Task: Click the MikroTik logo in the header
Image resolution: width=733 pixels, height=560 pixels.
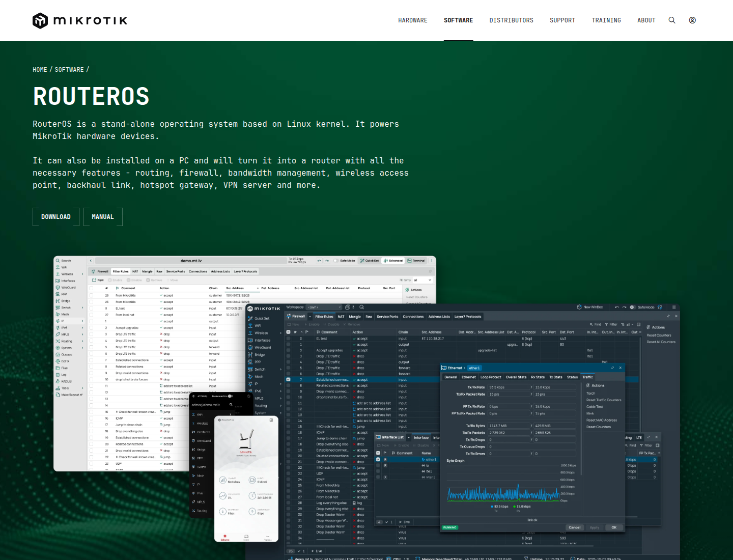Action: pyautogui.click(x=80, y=20)
